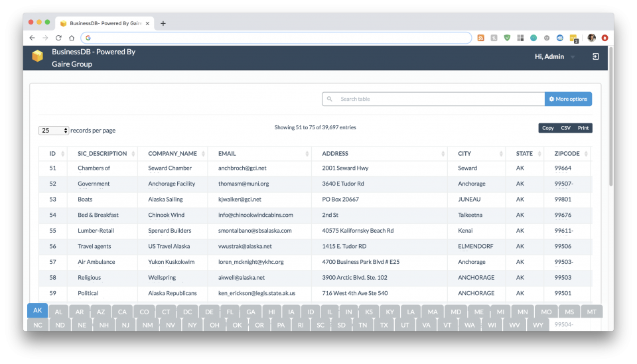Click the user profile avatar in toolbar

click(591, 38)
